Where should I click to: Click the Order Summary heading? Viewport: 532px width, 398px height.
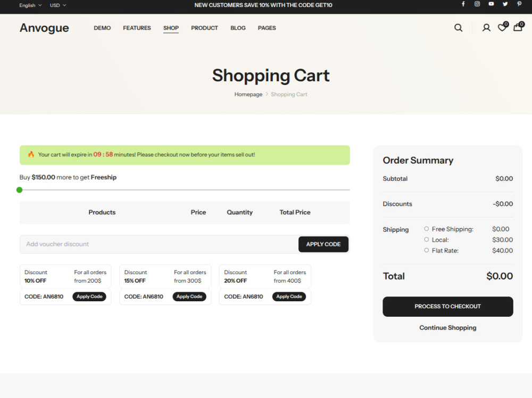coord(418,160)
